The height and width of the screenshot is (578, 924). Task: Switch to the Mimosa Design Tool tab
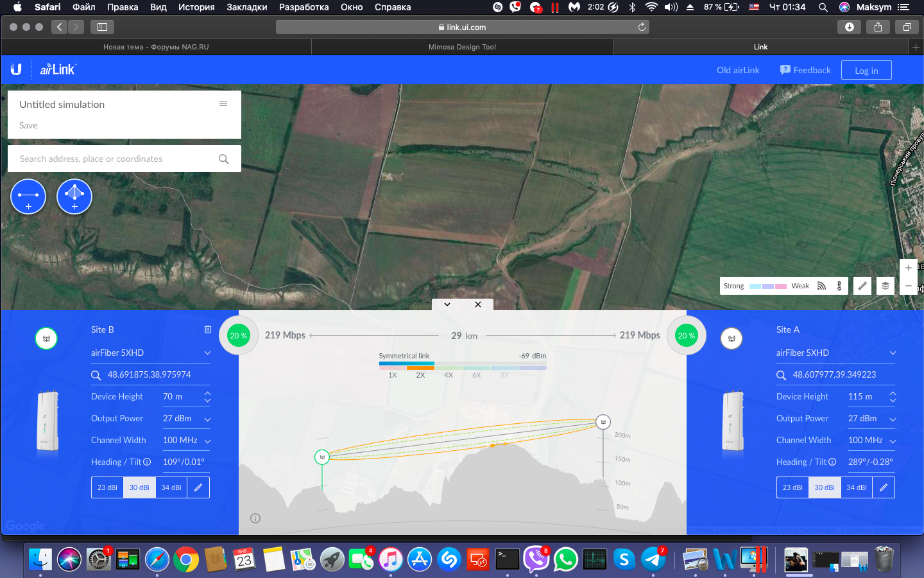[x=462, y=47]
